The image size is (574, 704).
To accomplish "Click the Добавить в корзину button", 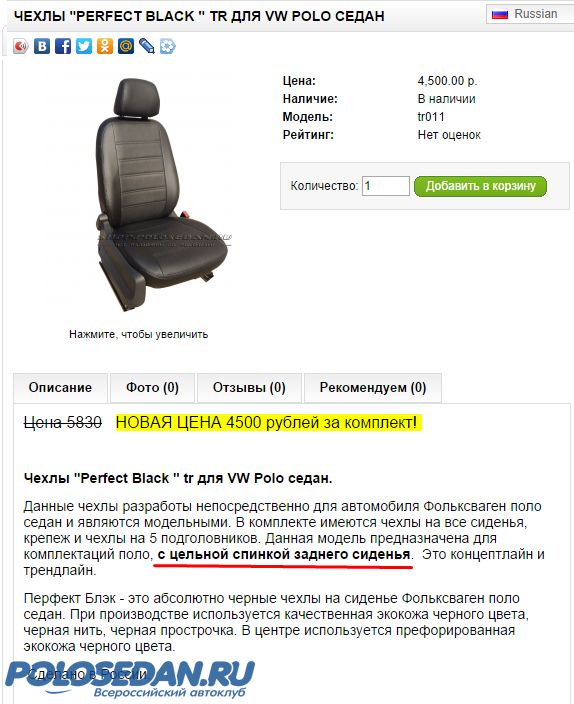I will coord(480,186).
